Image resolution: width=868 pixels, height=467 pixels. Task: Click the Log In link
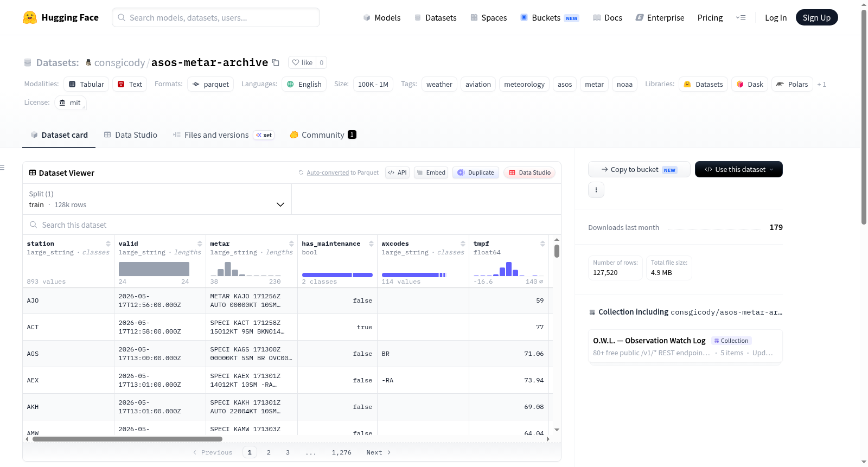(776, 17)
